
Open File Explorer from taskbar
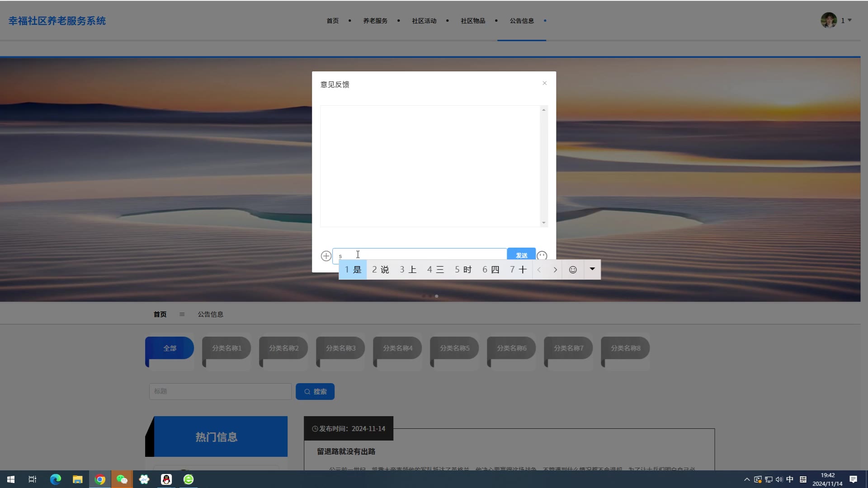click(78, 479)
